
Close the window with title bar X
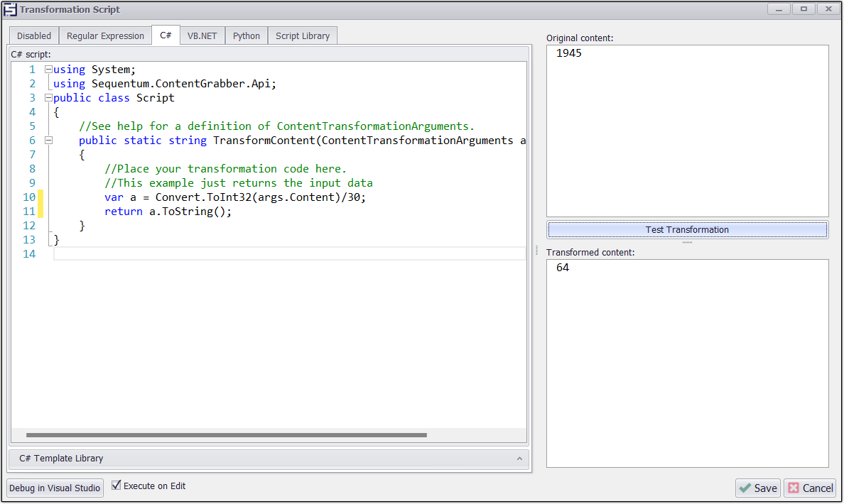point(828,9)
